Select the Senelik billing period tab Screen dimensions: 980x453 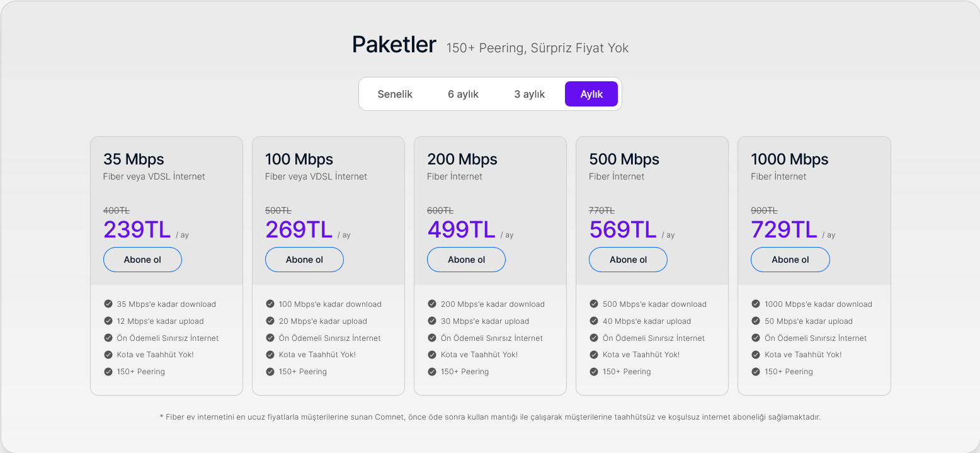click(395, 94)
